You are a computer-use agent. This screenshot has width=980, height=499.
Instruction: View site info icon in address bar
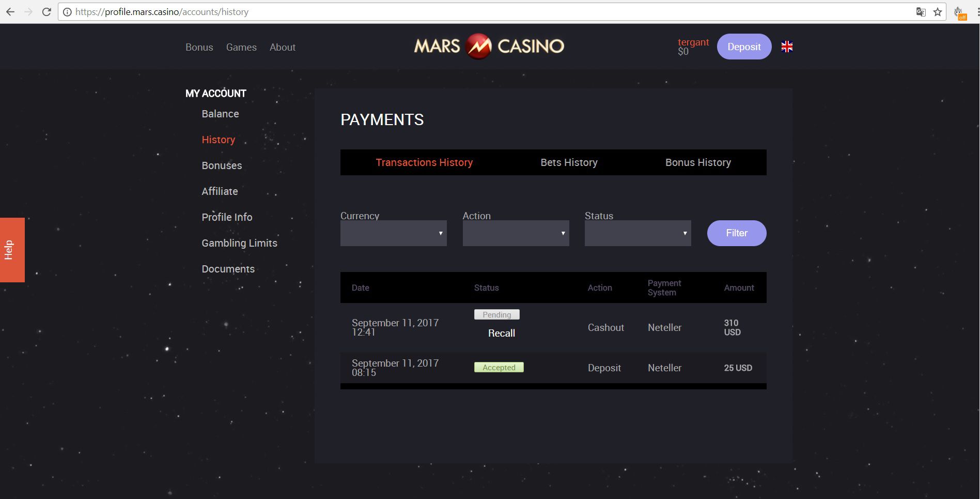(67, 12)
